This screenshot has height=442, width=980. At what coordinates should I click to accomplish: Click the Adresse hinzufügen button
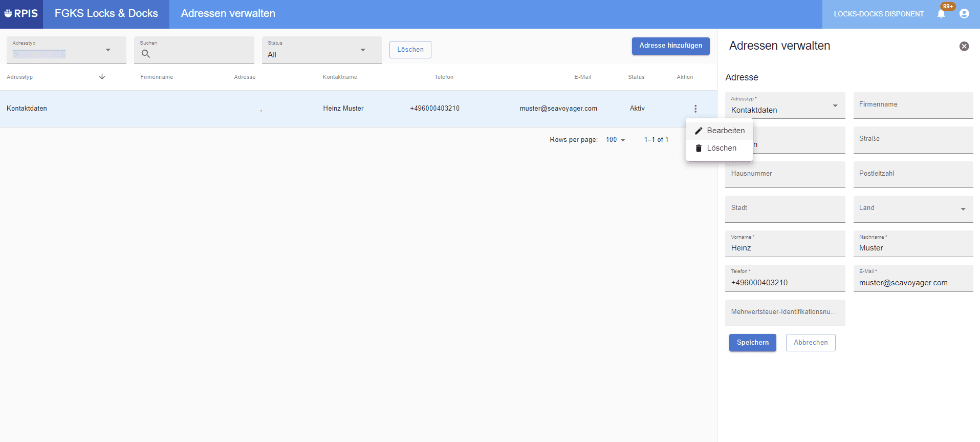click(x=671, y=46)
